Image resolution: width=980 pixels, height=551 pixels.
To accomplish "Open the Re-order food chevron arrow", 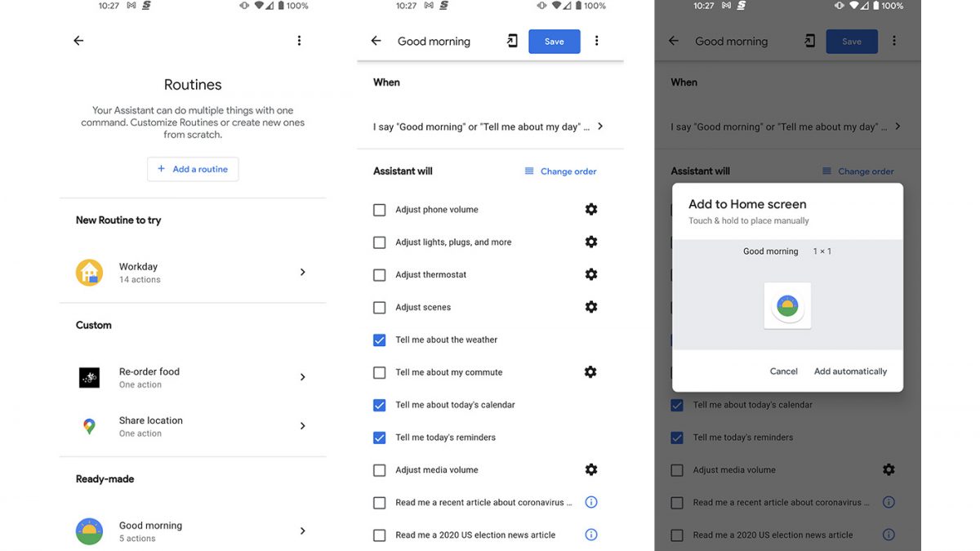I will (302, 377).
